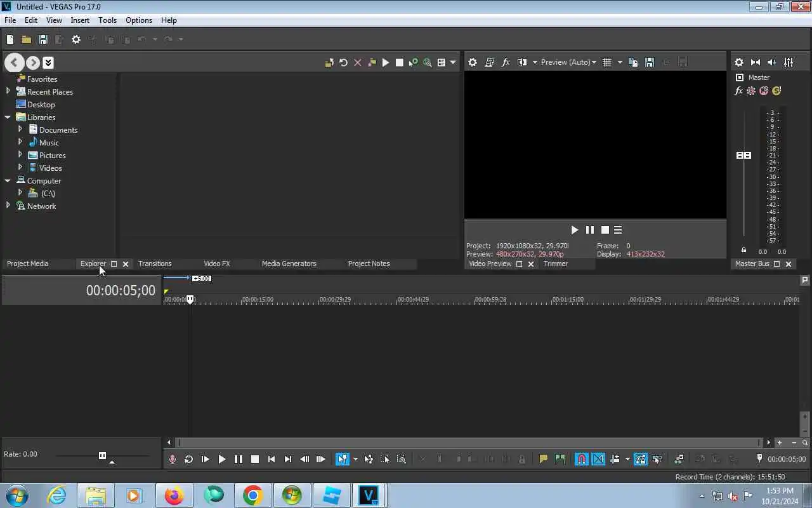
Task: Adjust the playback Rate slider
Action: (x=102, y=455)
